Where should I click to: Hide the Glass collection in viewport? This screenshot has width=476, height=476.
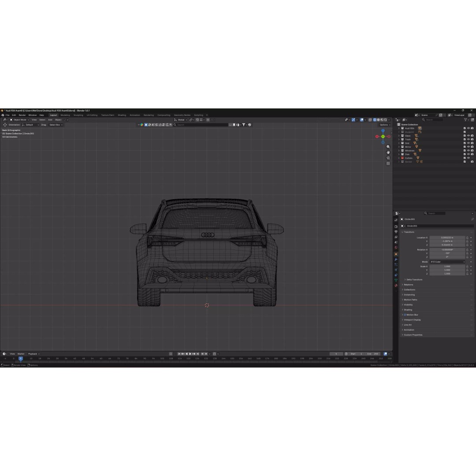point(469,136)
